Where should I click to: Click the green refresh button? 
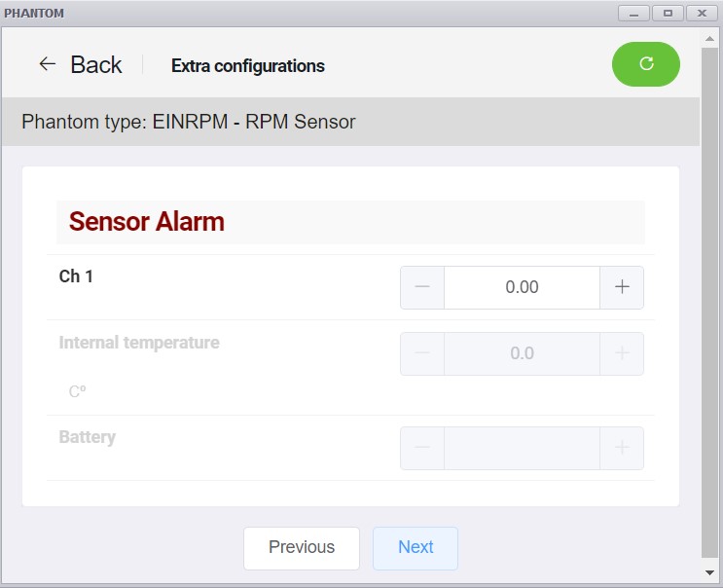point(645,64)
